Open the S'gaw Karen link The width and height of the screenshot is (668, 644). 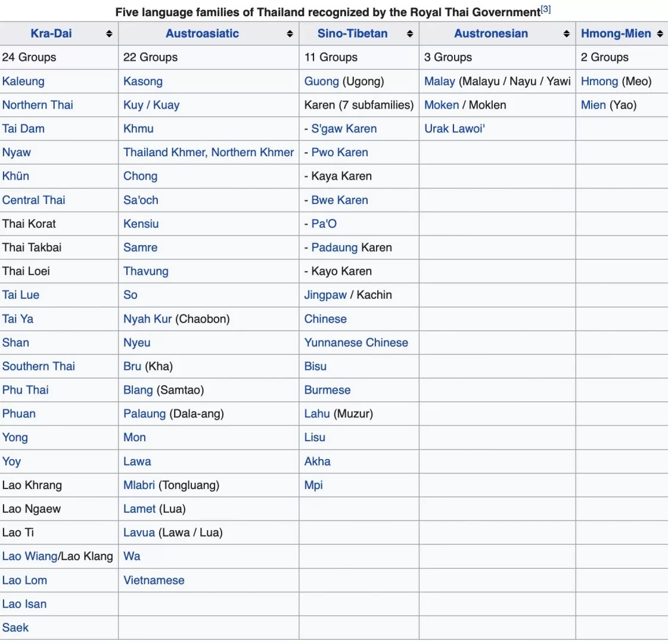(x=344, y=129)
